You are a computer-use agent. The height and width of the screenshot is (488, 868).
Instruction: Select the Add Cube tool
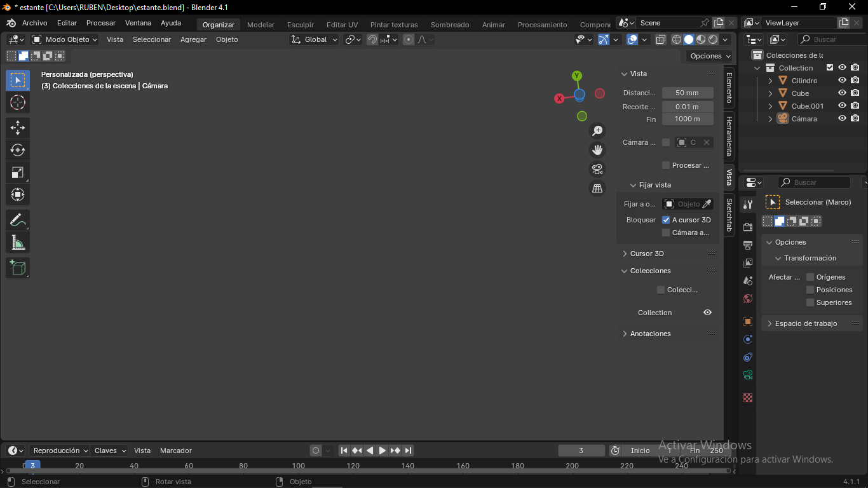[x=18, y=268]
